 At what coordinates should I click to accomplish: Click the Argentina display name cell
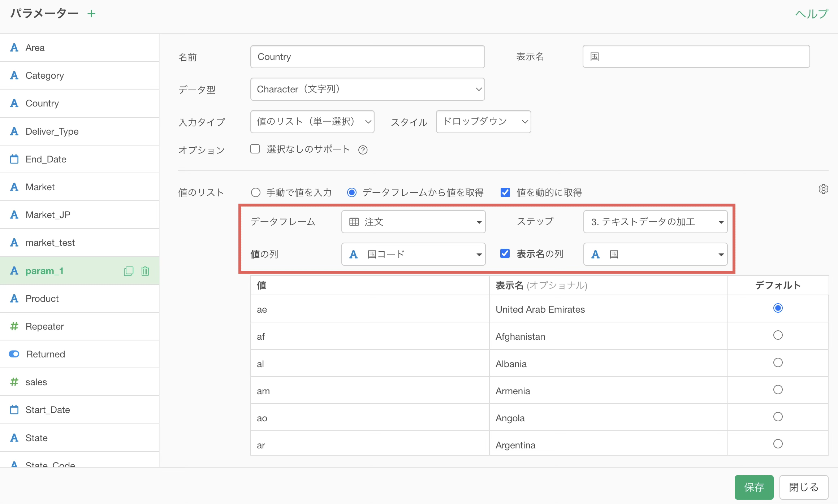tap(609, 444)
